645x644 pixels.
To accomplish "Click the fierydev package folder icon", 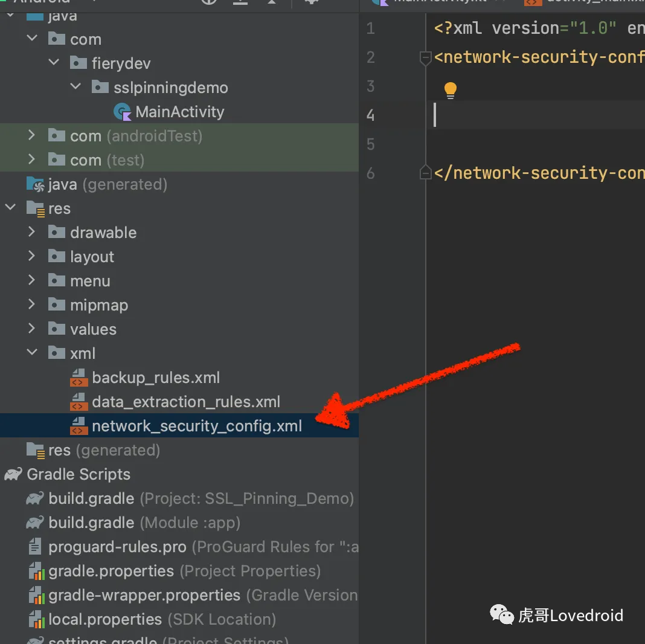I will click(78, 63).
